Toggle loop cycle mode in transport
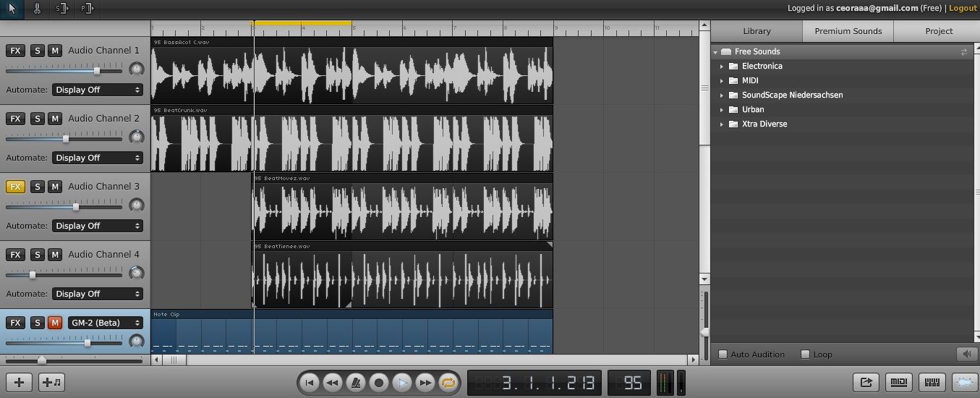 tap(448, 383)
